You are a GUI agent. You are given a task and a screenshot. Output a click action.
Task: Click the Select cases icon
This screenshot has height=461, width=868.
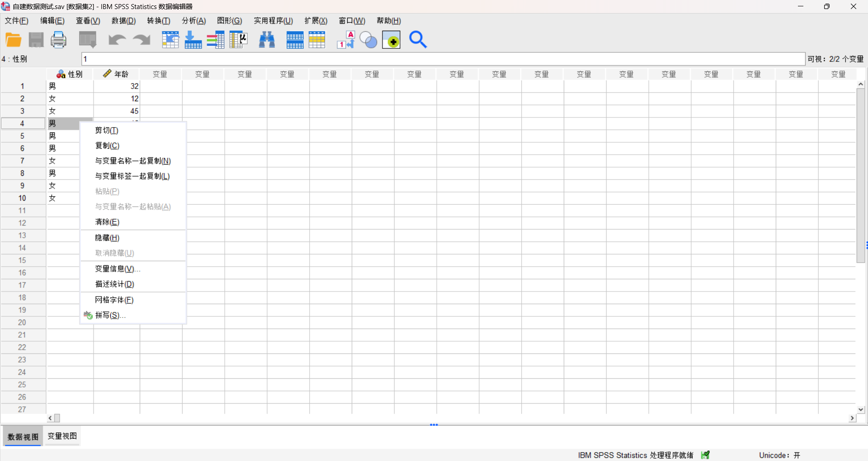click(x=317, y=40)
